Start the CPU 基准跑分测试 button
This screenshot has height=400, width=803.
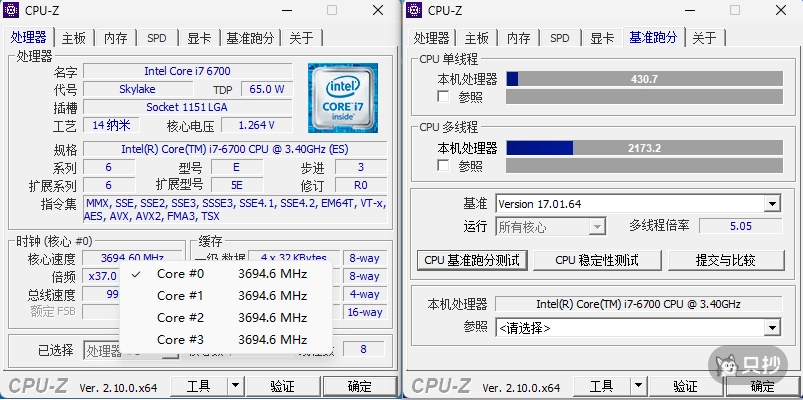[472, 260]
